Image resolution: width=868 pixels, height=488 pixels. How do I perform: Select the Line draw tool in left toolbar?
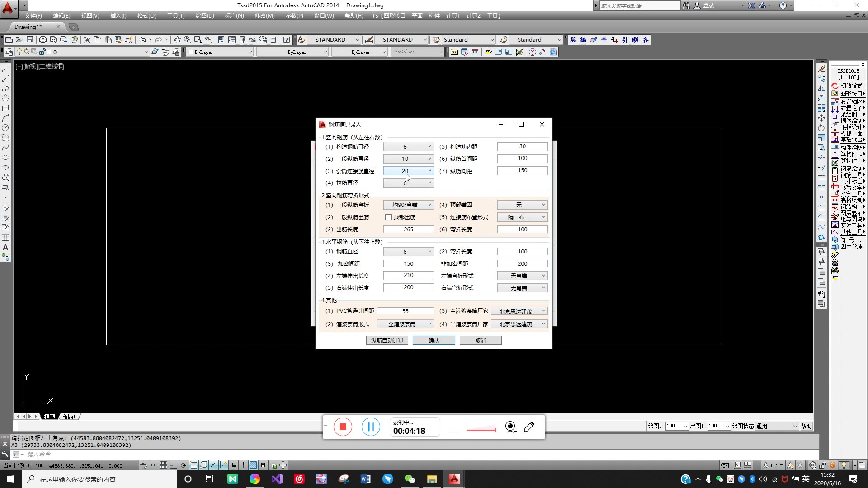tap(5, 69)
